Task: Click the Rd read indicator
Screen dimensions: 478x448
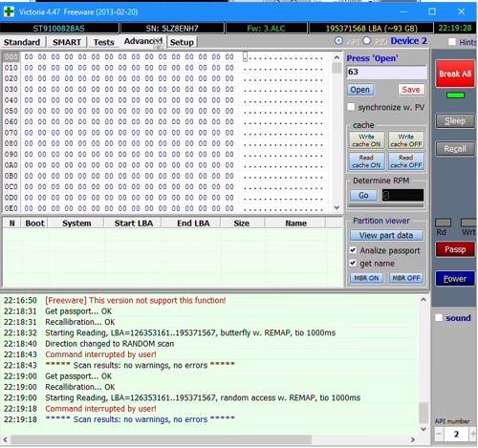Action: click(x=443, y=223)
